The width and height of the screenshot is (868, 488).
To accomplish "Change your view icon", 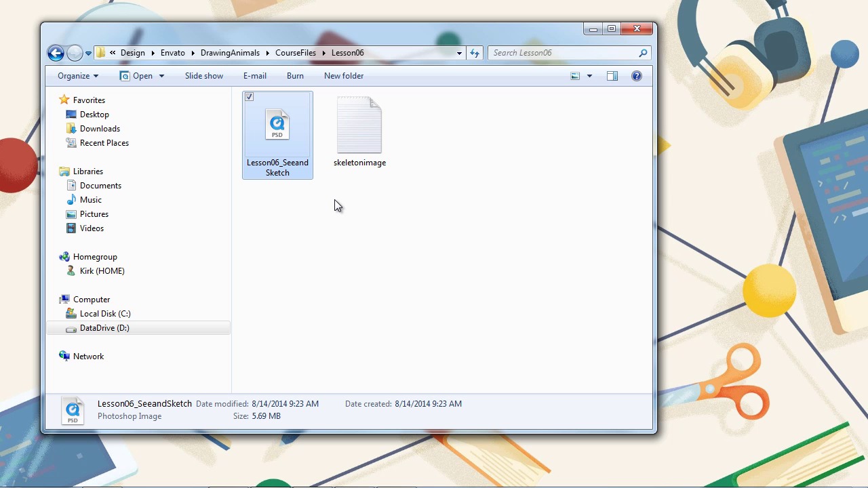I will click(x=575, y=76).
